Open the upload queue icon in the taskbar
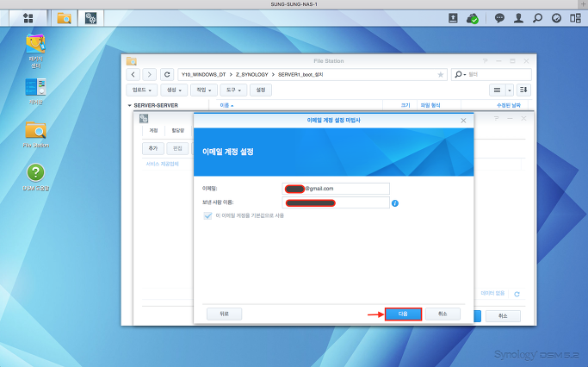588x367 pixels. point(453,18)
